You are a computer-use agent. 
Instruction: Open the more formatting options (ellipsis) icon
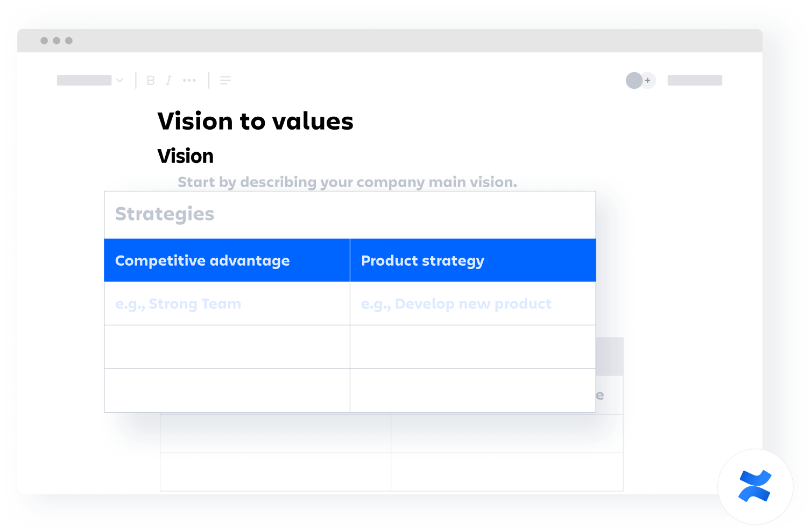(x=189, y=80)
